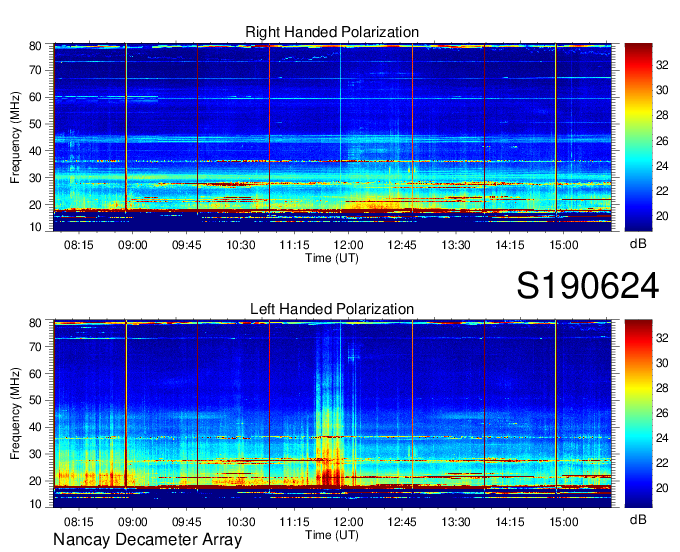Click 30 tick on right-handed frequency axis
The height and width of the screenshot is (552, 680).
coord(35,178)
